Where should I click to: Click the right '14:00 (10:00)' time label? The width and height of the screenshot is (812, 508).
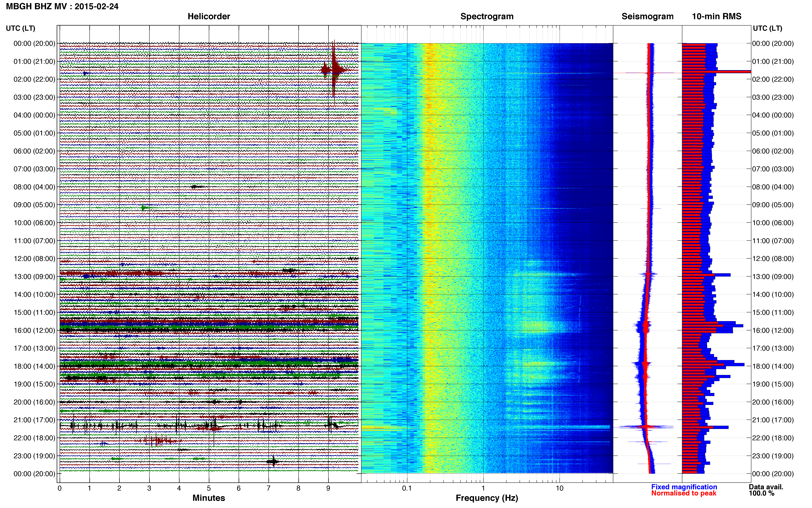pos(773,294)
